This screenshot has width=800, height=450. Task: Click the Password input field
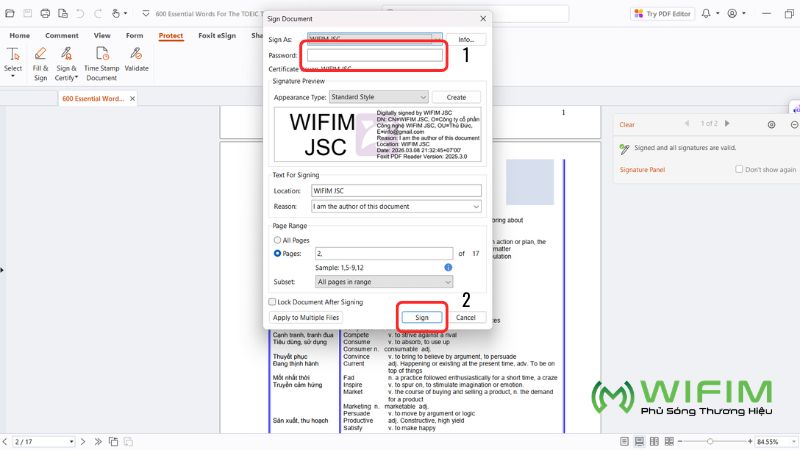click(374, 55)
